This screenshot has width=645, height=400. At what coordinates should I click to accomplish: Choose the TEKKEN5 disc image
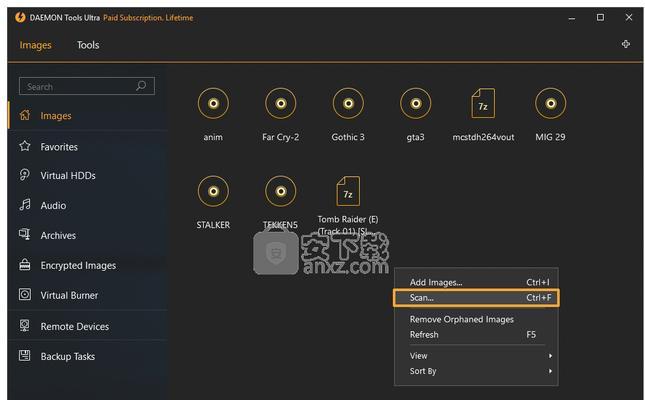[281, 191]
